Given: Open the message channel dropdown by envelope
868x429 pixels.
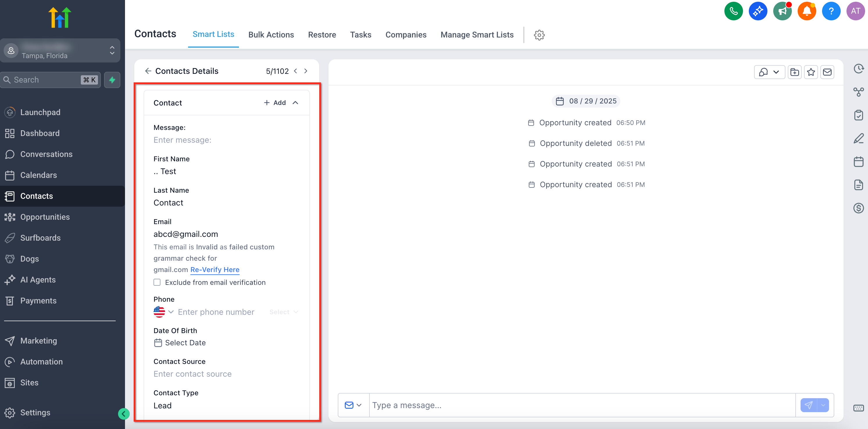Looking at the screenshot, I should [353, 405].
